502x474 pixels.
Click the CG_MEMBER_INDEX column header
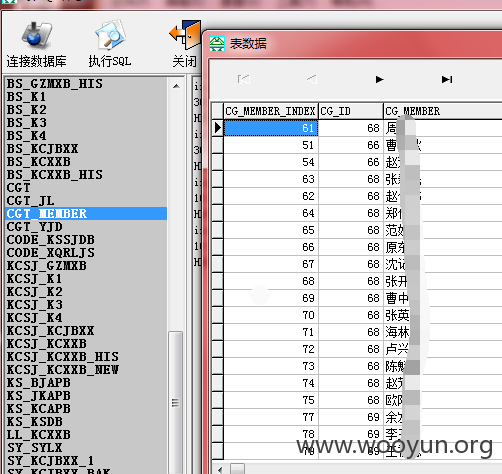click(x=271, y=111)
